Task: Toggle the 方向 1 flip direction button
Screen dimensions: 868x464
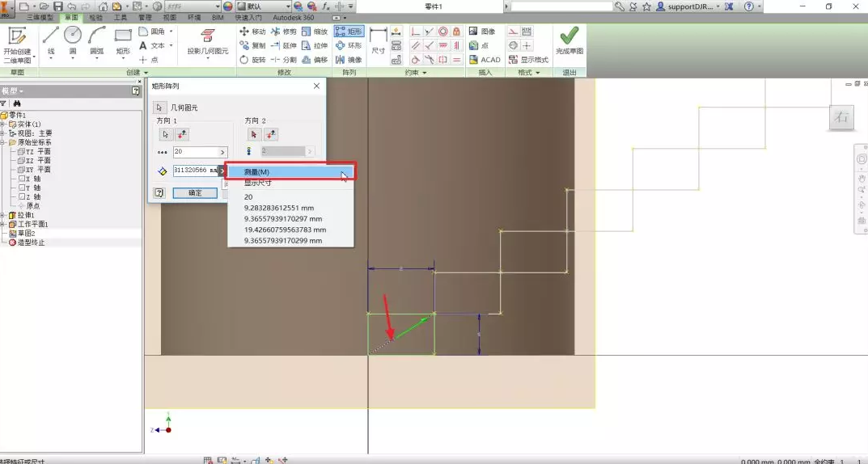Action: 181,134
